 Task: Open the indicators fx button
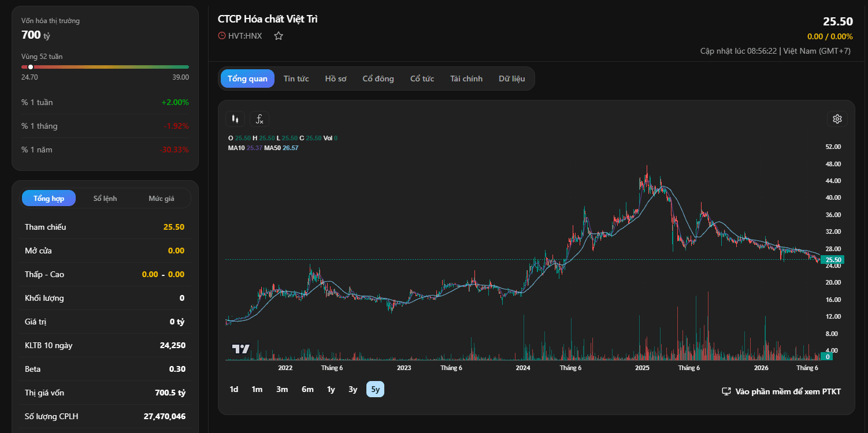click(x=259, y=119)
